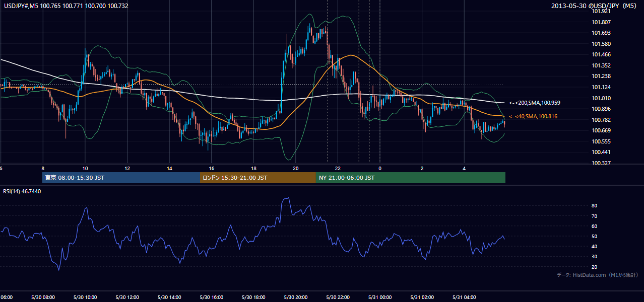Click the Tokyo 08:00-15:30 JST session bar
Viewport: 644px width, 302px height.
click(121, 178)
